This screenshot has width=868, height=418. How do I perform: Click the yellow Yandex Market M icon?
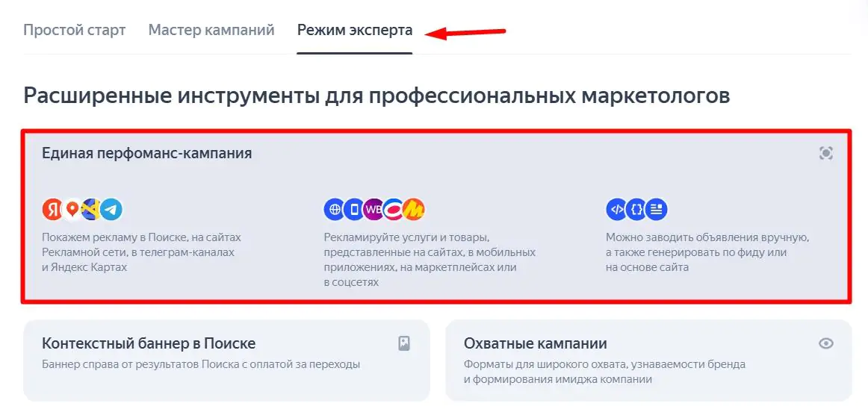(x=414, y=209)
